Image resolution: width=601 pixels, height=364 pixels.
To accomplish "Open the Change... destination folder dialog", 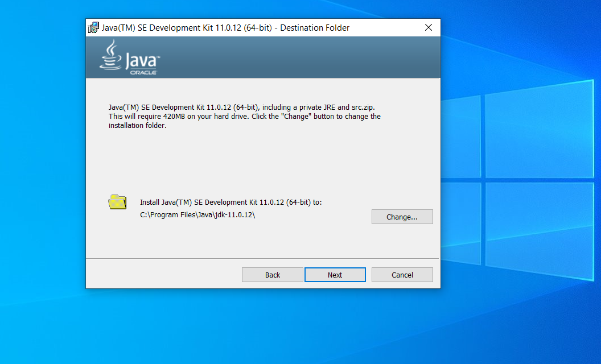I will [x=402, y=217].
